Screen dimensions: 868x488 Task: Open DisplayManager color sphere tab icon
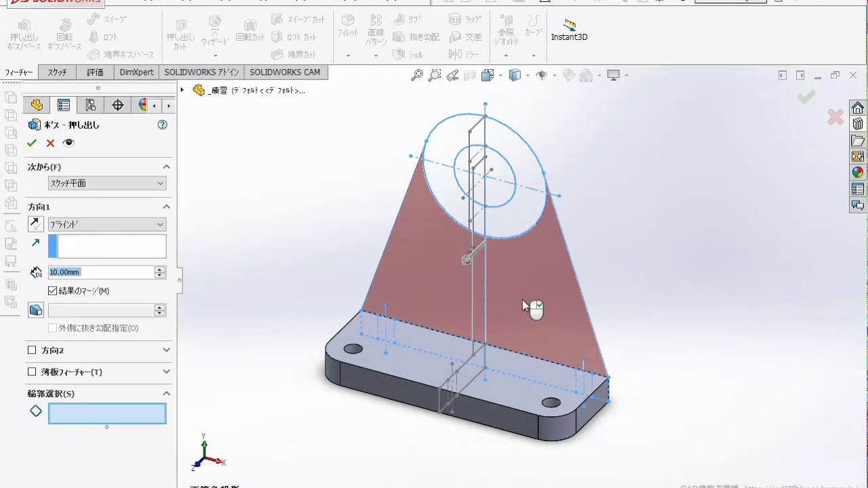coord(142,105)
